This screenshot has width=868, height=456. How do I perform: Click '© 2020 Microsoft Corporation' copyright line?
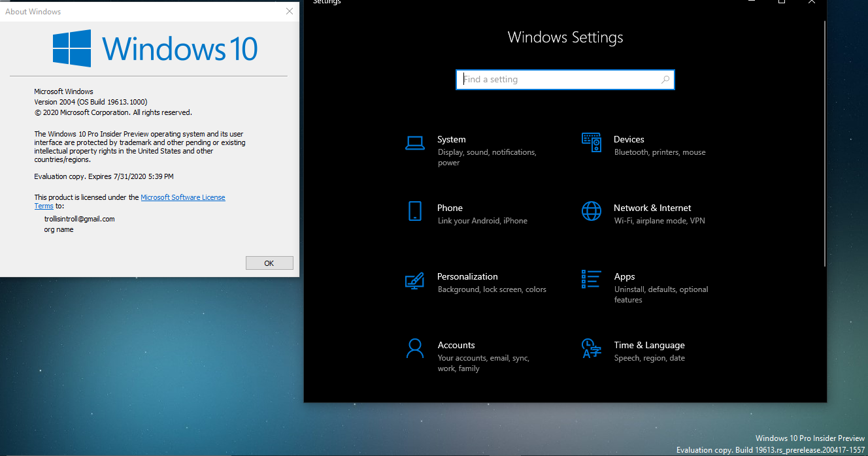[113, 112]
